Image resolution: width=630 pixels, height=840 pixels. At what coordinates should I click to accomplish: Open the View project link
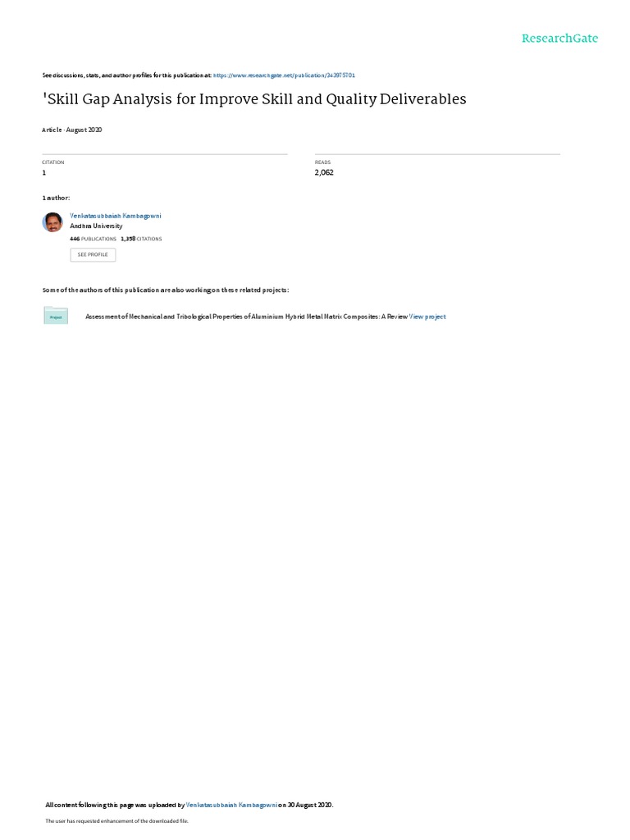tap(427, 317)
